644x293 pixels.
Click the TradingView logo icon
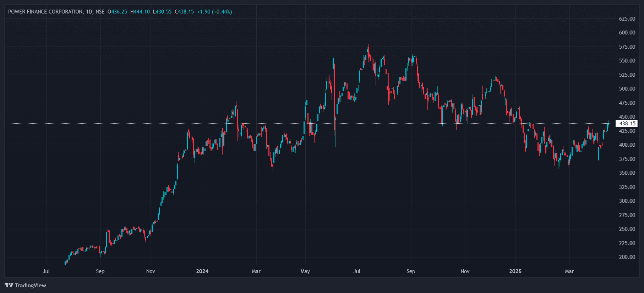pyautogui.click(x=9, y=285)
